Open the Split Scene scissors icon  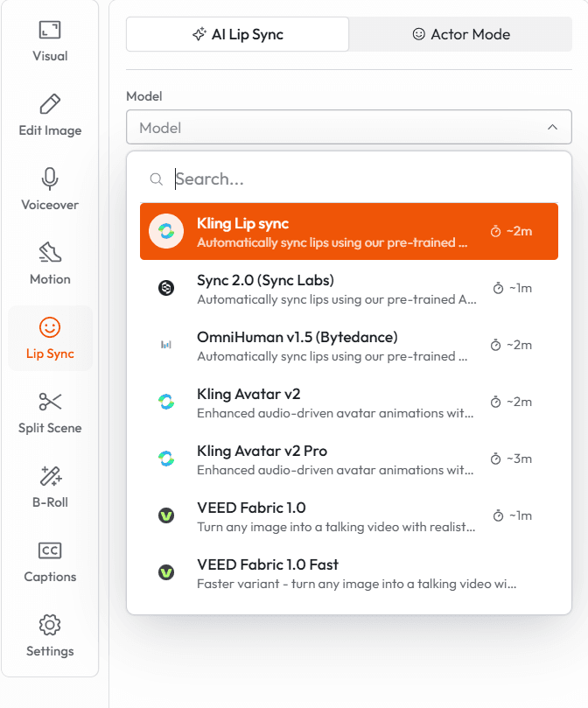point(50,402)
